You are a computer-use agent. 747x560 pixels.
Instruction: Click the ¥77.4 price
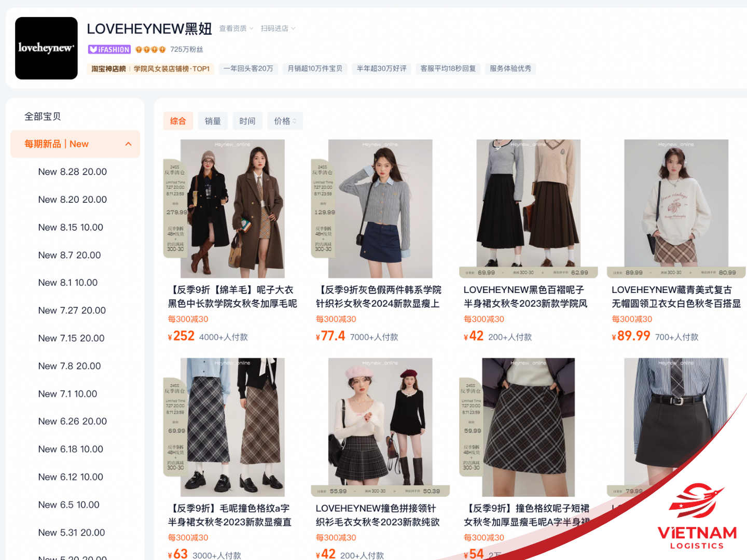pyautogui.click(x=330, y=336)
